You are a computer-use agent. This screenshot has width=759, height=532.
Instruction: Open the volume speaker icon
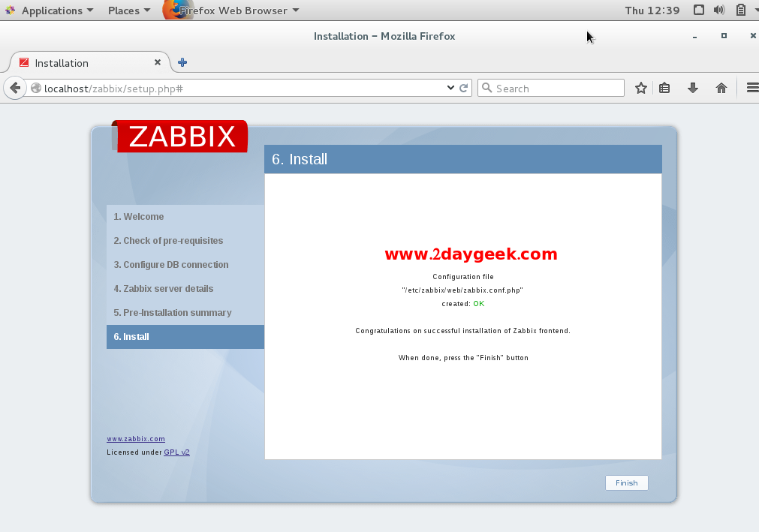(719, 10)
